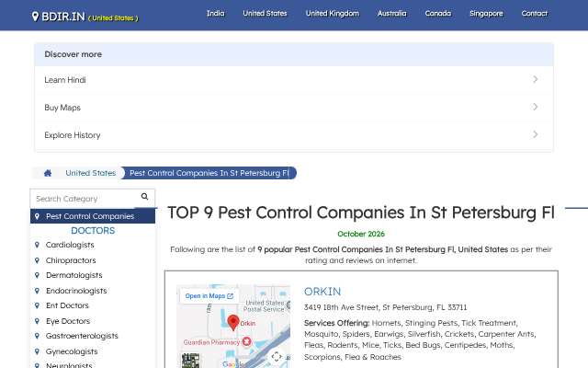Click pin icon next to Endocrinologists
Image resolution: width=588 pixels, height=368 pixels.
pyautogui.click(x=37, y=291)
